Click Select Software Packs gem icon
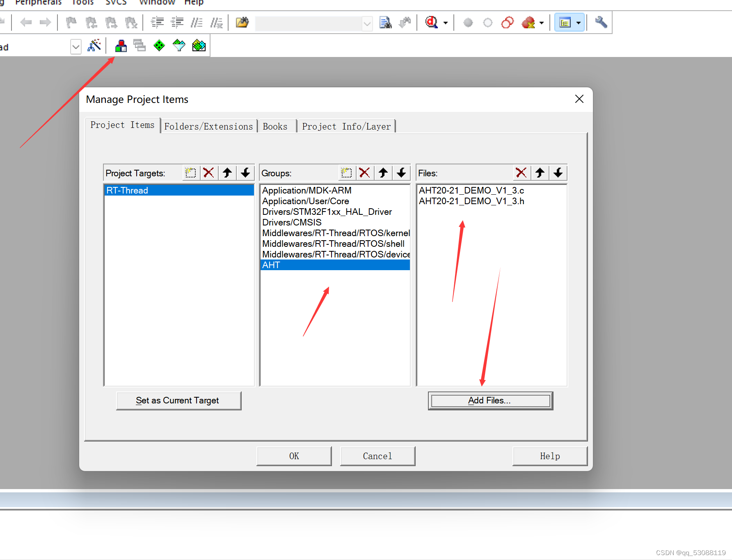 [x=179, y=46]
